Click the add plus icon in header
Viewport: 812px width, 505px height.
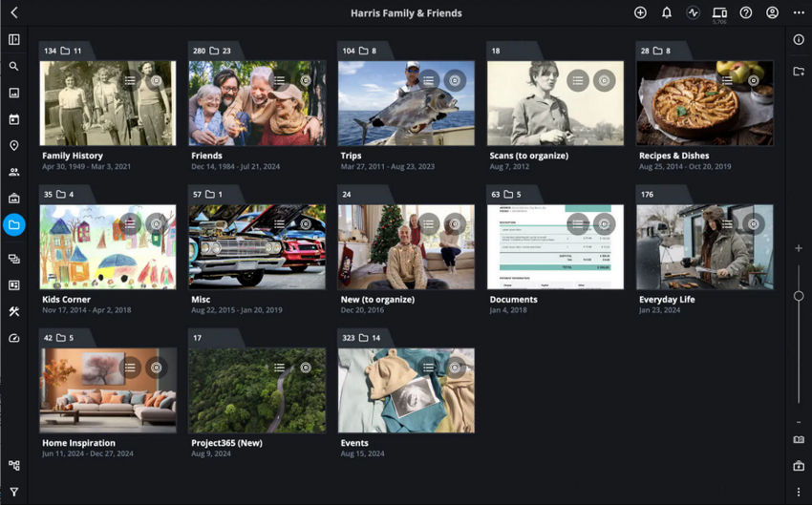tap(640, 13)
